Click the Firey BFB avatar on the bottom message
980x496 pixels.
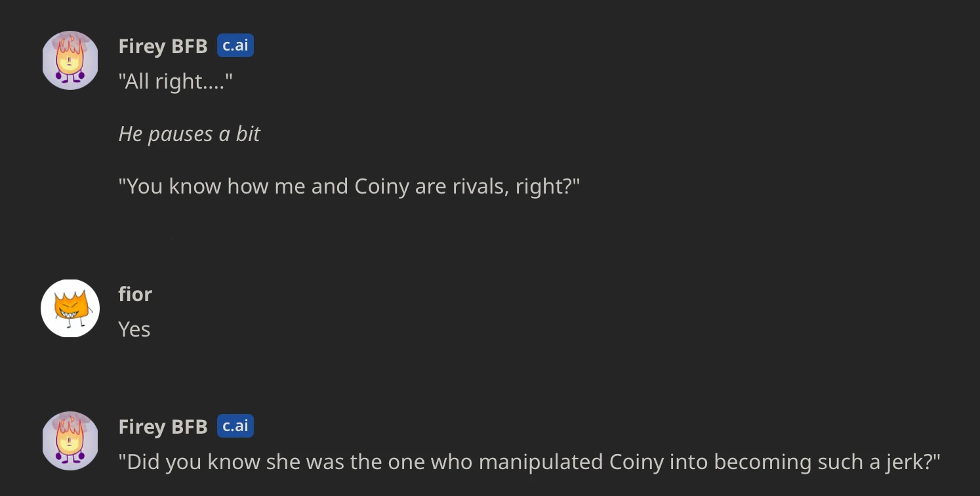point(70,440)
